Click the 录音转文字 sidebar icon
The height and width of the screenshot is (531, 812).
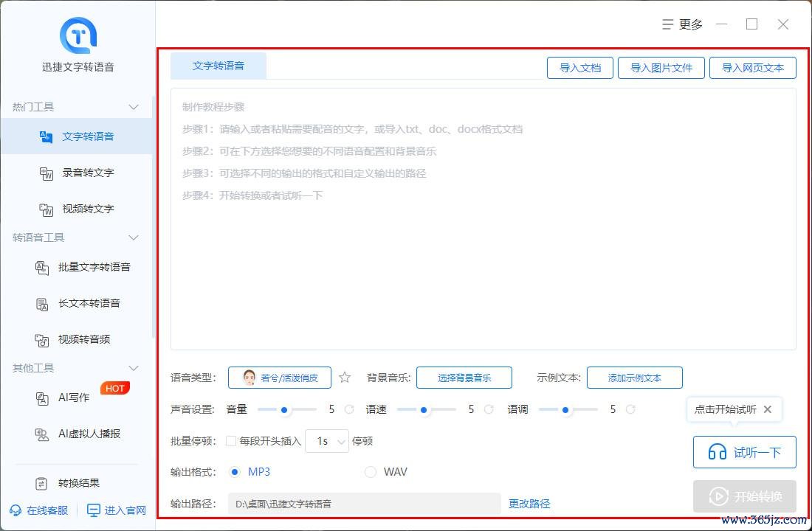click(x=47, y=173)
